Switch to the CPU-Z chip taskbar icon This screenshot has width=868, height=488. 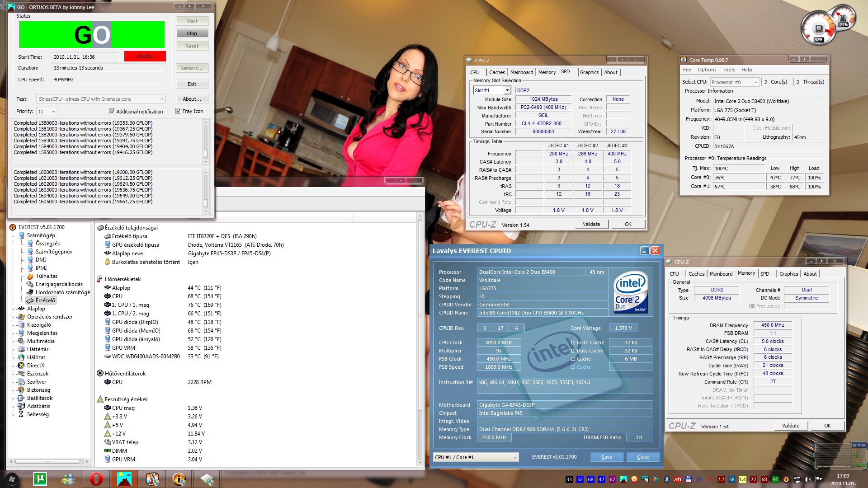pyautogui.click(x=207, y=479)
